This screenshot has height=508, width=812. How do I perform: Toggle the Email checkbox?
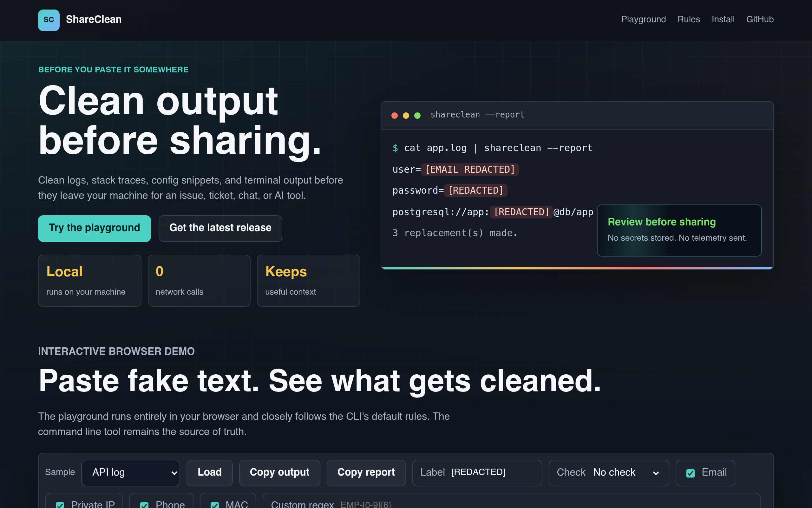(x=691, y=473)
